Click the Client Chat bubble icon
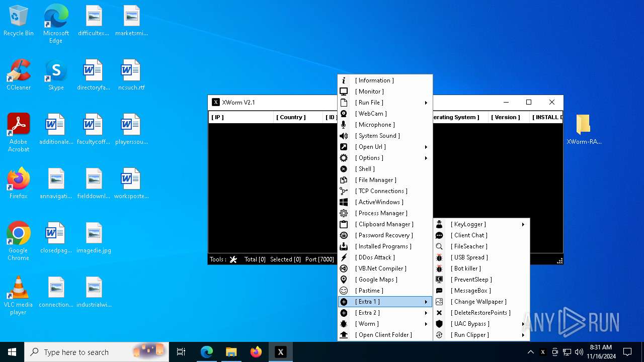 439,235
